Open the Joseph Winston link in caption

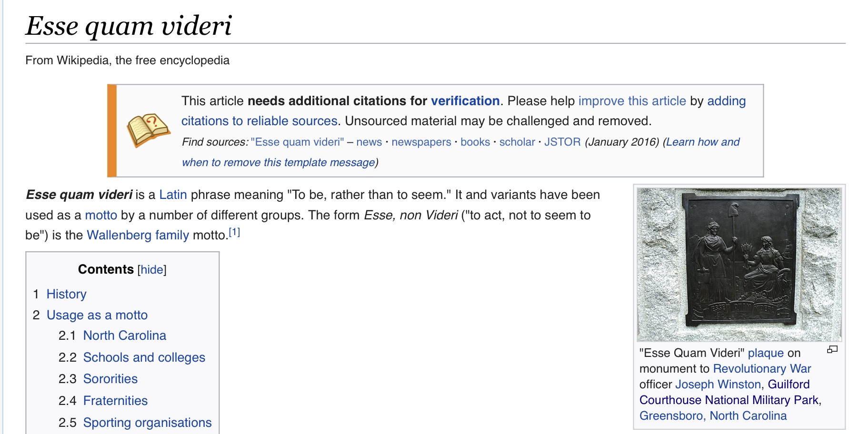click(718, 384)
